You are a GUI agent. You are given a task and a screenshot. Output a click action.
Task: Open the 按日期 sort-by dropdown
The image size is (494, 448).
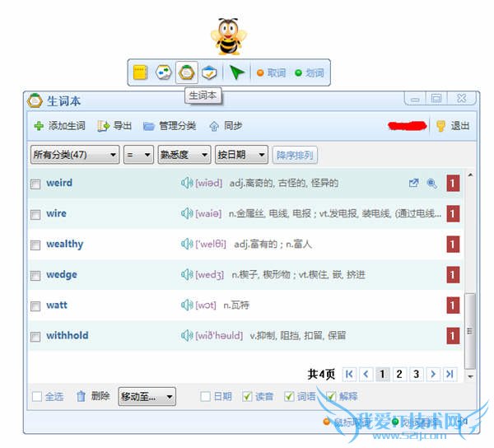(241, 155)
